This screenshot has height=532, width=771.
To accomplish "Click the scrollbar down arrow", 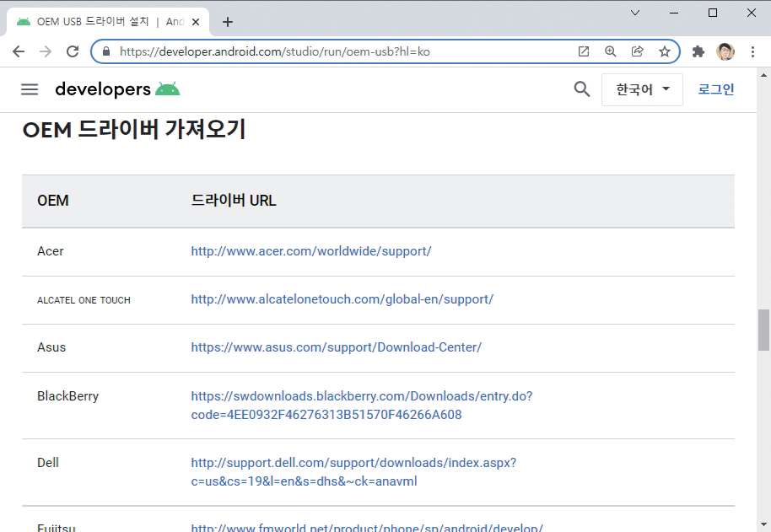I will [x=763, y=524].
